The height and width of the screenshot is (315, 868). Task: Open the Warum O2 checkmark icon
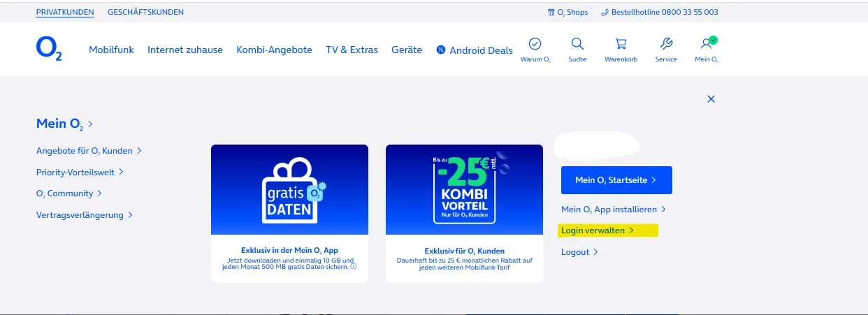click(535, 44)
